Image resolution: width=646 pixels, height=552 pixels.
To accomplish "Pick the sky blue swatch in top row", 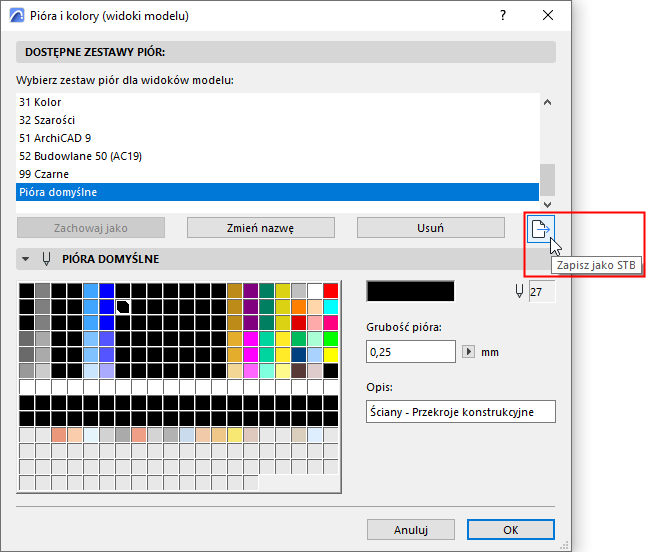I will pos(91,290).
